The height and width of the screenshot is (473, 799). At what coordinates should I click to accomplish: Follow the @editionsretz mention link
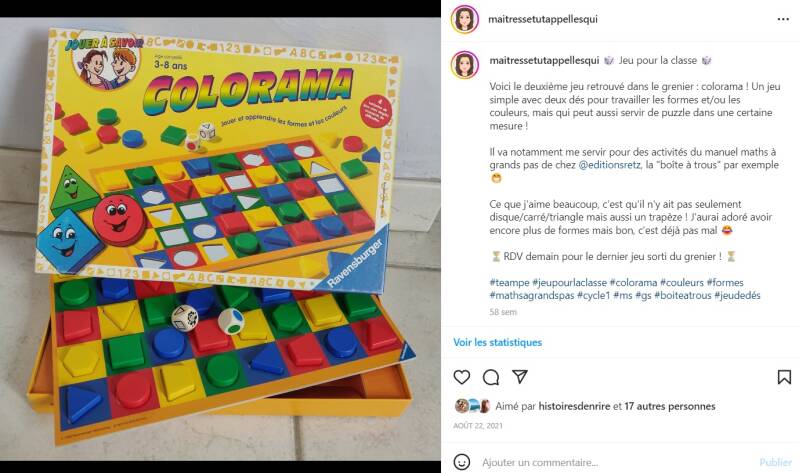[x=609, y=165]
